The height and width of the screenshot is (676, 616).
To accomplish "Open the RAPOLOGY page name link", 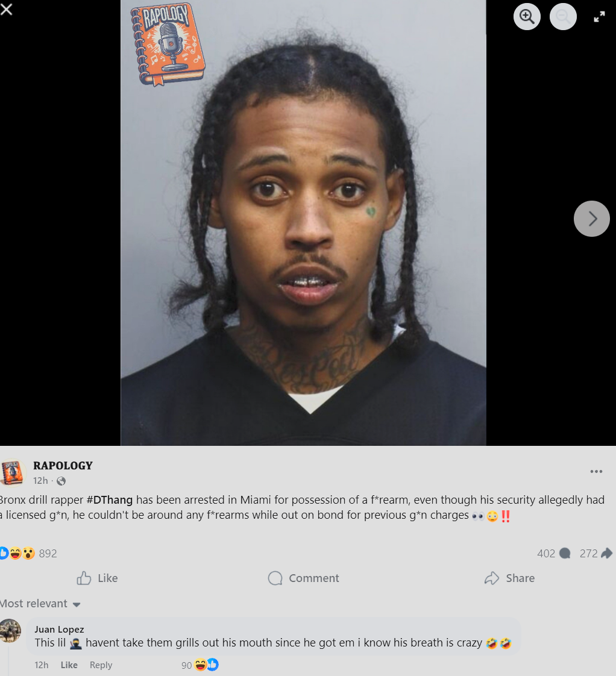I will 63,466.
